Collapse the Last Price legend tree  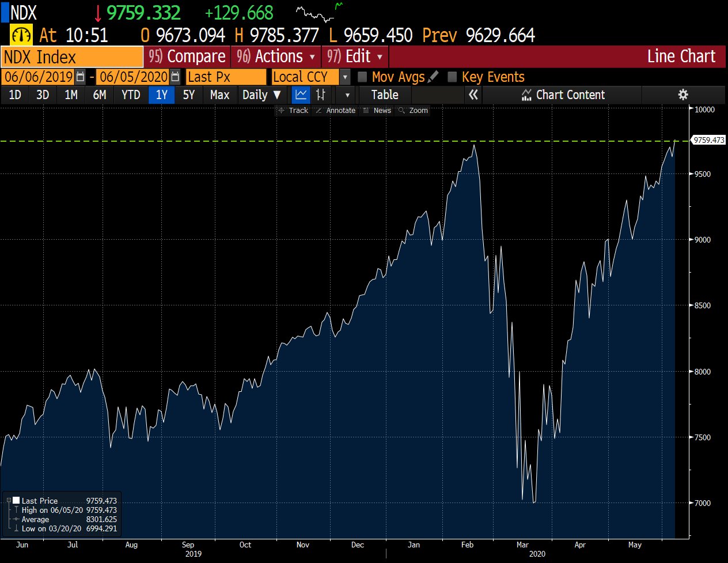point(9,501)
